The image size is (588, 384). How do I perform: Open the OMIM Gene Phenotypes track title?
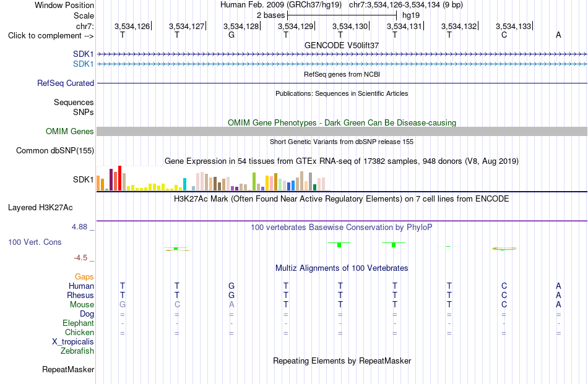coord(342,123)
